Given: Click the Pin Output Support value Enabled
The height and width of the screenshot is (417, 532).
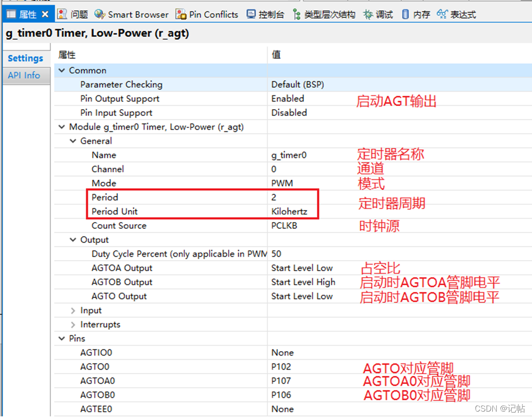Looking at the screenshot, I should pos(288,98).
